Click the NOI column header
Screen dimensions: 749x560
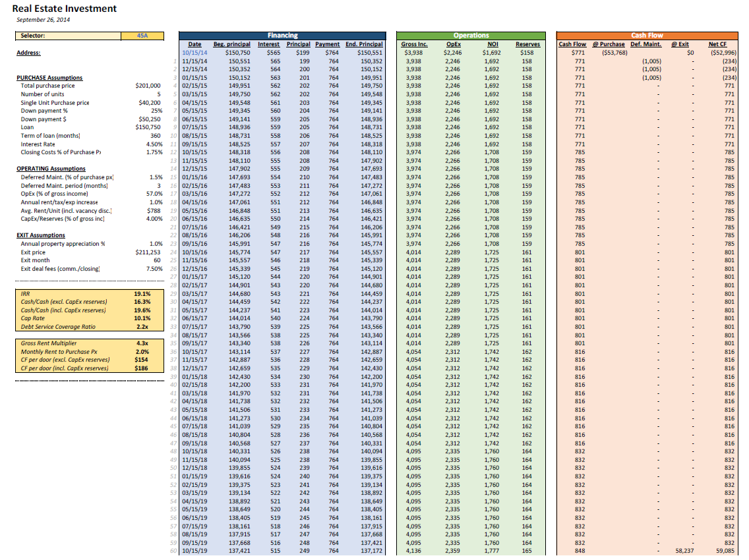click(493, 44)
